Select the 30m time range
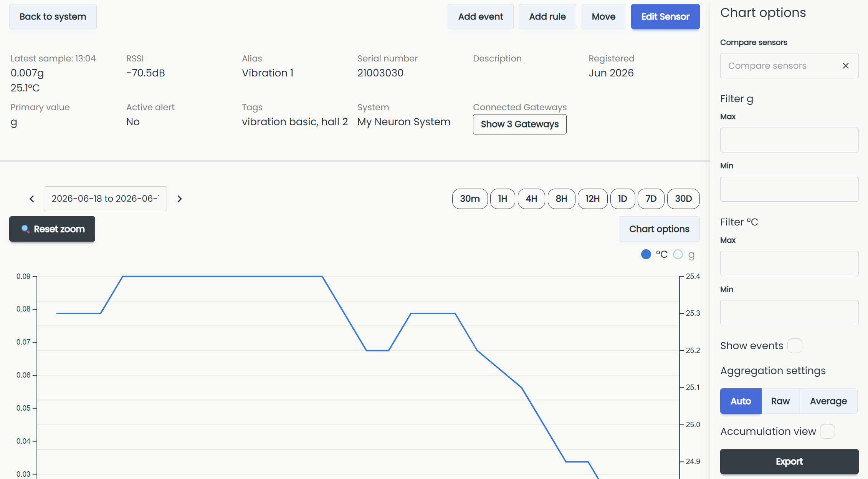 pyautogui.click(x=470, y=199)
